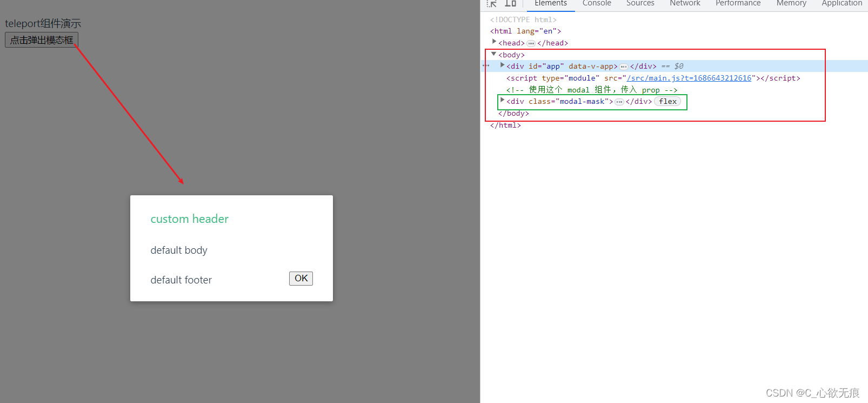The width and height of the screenshot is (868, 403).
Task: Go to the Memory tab
Action: point(791,4)
